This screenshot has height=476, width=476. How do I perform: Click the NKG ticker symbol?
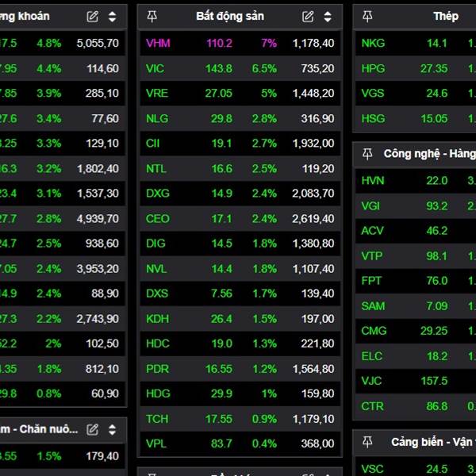tap(373, 44)
